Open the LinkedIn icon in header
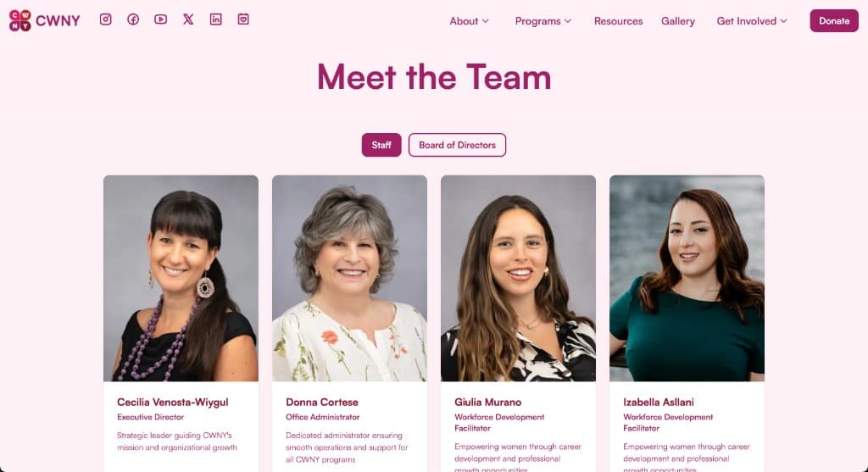Screen dimensions: 868x472 pyautogui.click(x=216, y=19)
